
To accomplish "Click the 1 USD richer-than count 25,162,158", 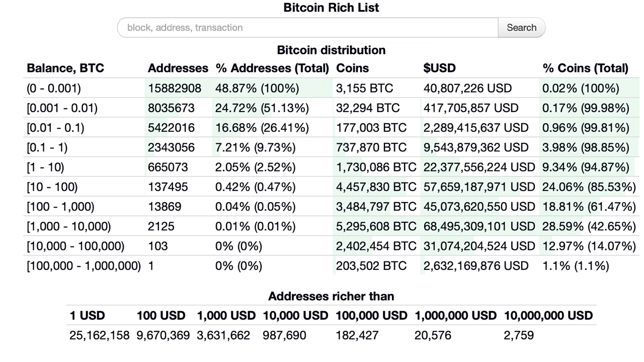I will (99, 335).
